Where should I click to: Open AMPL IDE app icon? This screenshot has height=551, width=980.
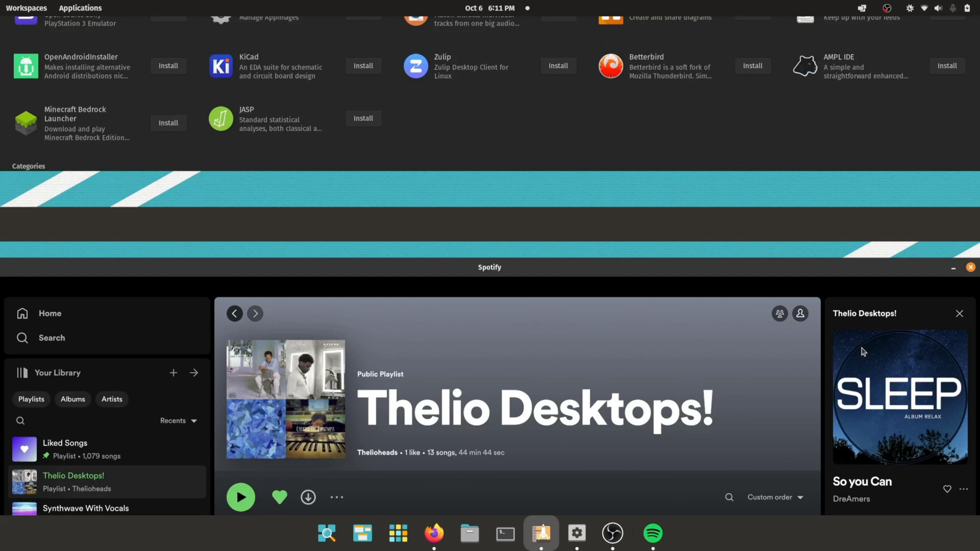point(805,66)
